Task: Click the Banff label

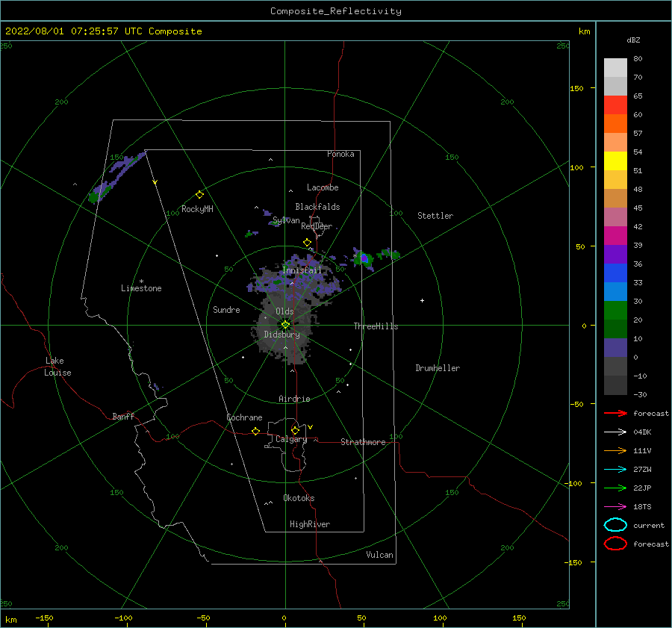Action: click(123, 416)
